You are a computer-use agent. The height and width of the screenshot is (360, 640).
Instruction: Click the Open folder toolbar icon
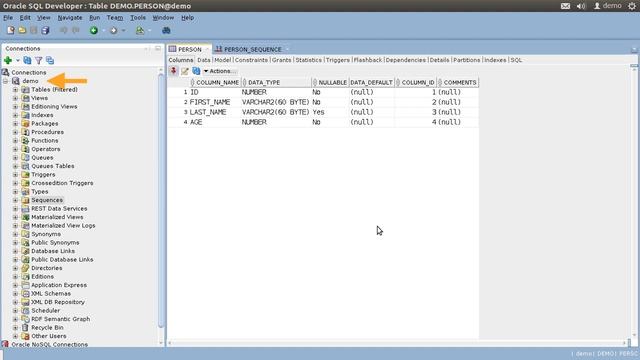pyautogui.click(x=22, y=30)
